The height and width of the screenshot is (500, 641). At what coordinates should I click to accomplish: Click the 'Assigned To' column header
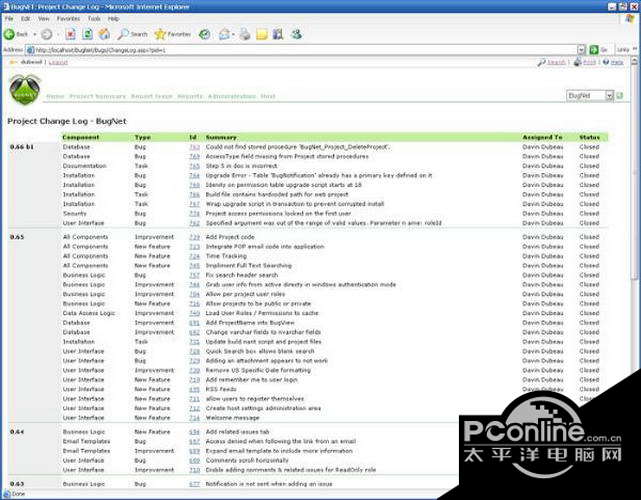[542, 137]
